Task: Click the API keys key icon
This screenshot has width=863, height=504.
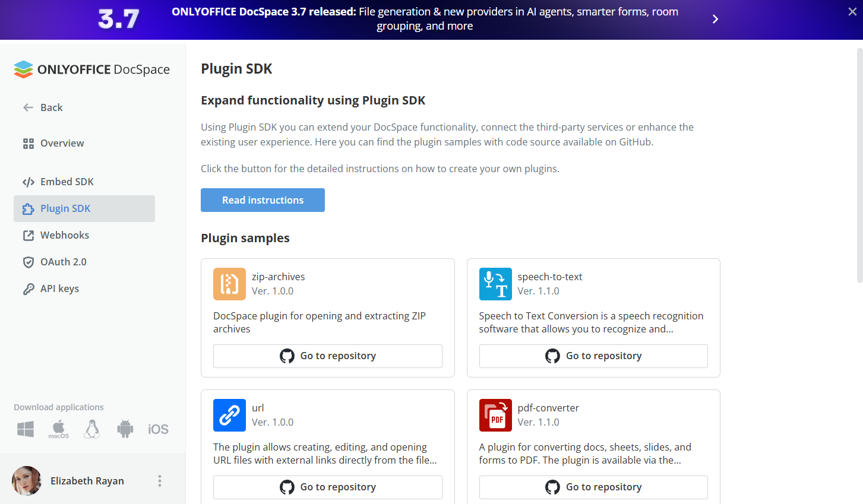Action: point(28,289)
